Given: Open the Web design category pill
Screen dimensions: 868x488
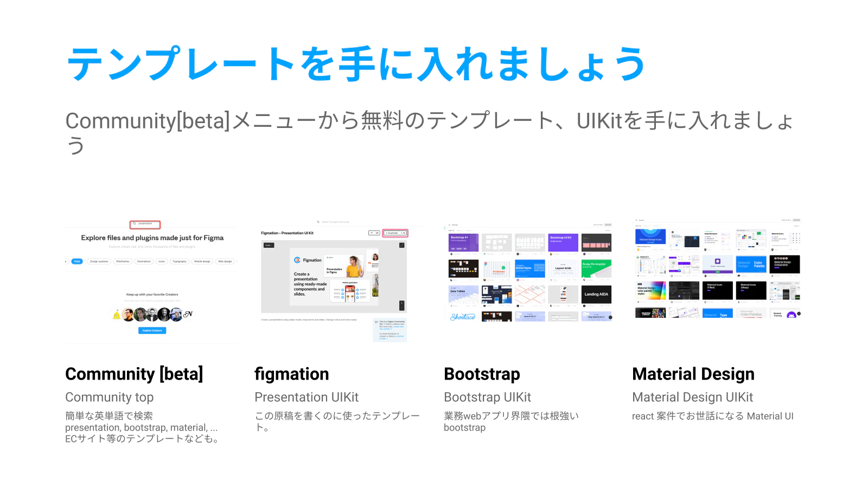Looking at the screenshot, I should (225, 261).
